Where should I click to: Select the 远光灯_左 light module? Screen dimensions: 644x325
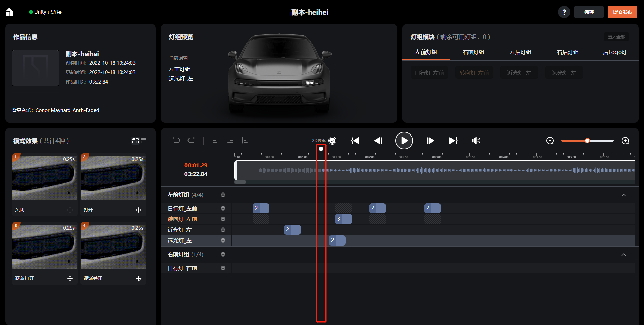(564, 73)
